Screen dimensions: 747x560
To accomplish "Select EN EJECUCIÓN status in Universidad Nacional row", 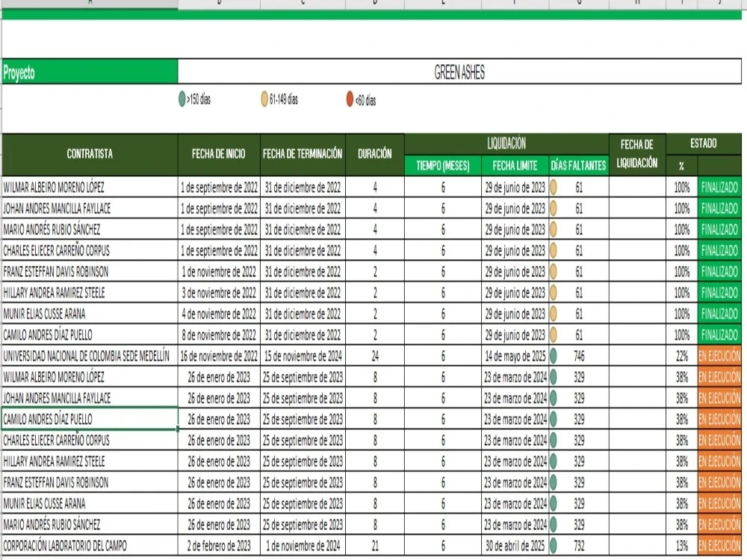I will (719, 355).
